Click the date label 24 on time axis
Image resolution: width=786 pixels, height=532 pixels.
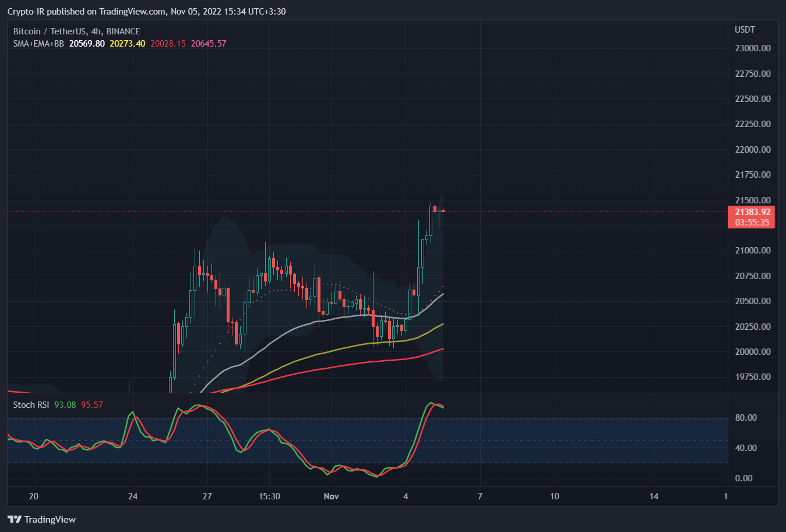[x=133, y=496]
